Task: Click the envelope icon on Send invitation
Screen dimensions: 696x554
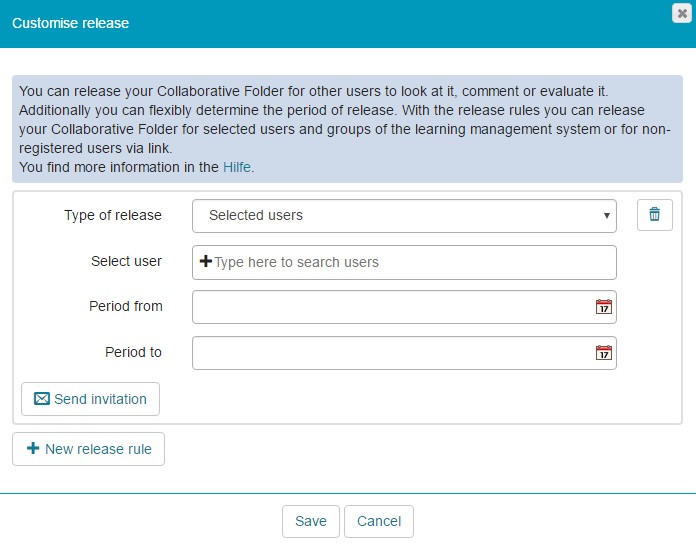Action: [42, 399]
